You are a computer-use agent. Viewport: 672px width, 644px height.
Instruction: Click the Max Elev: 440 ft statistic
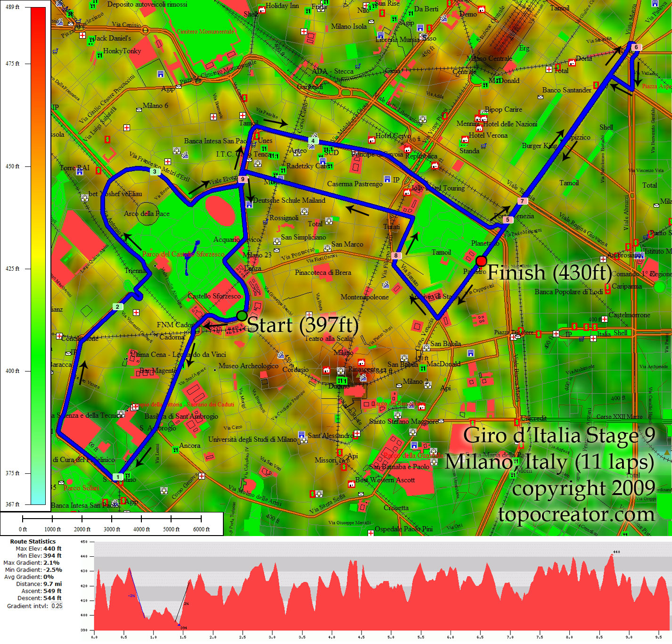click(x=39, y=549)
